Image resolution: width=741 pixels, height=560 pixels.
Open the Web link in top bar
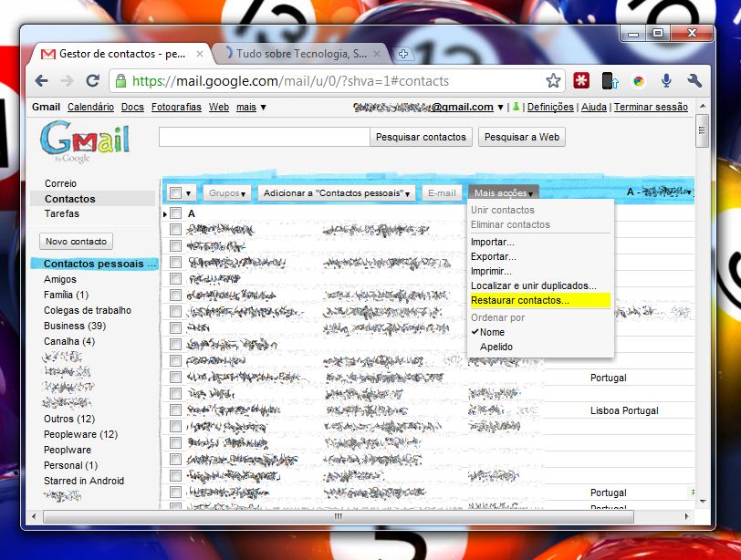(219, 108)
